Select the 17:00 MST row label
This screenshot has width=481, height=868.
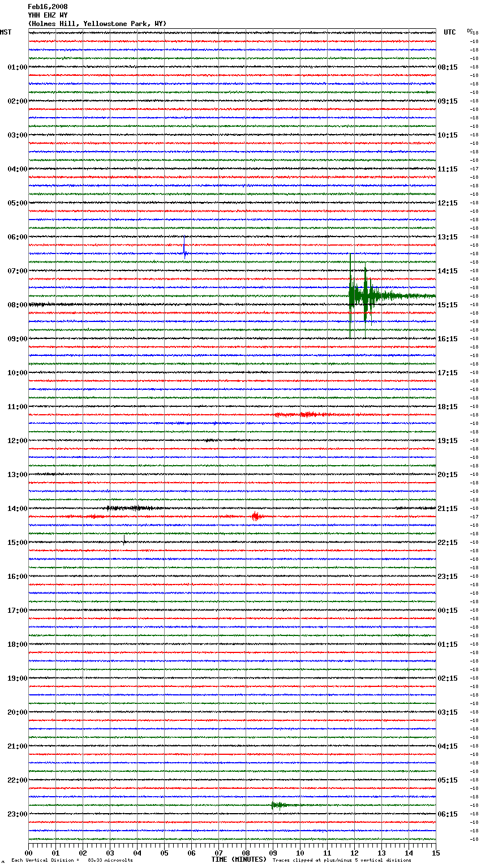(18, 611)
